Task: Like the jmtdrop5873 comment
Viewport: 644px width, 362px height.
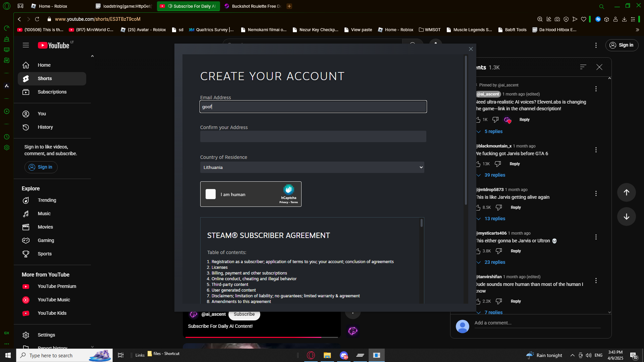Action: 478,207
